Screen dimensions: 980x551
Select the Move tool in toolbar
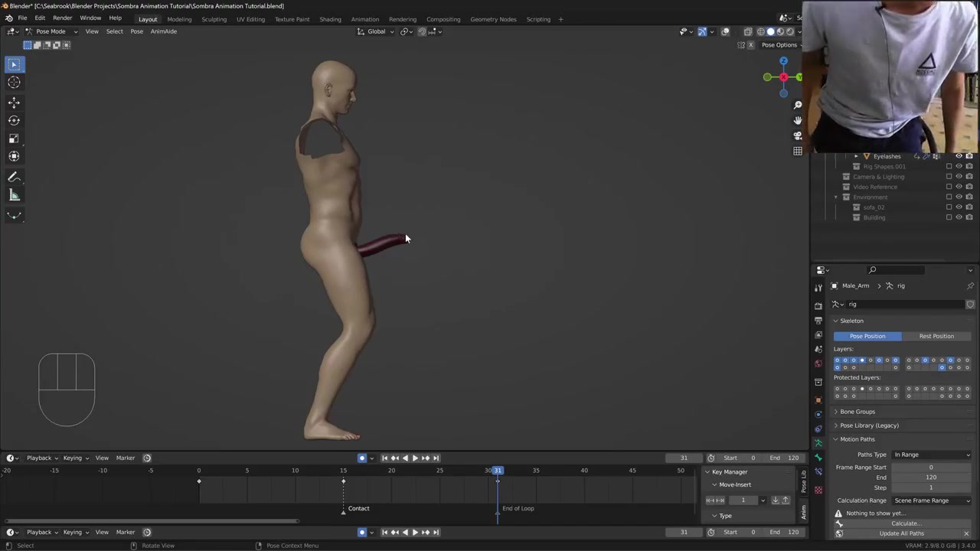point(14,102)
